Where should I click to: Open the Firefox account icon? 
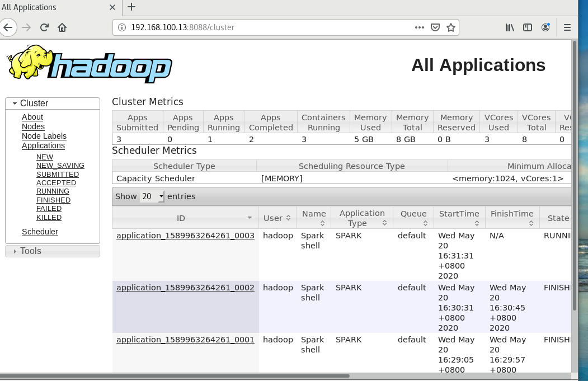[545, 27]
